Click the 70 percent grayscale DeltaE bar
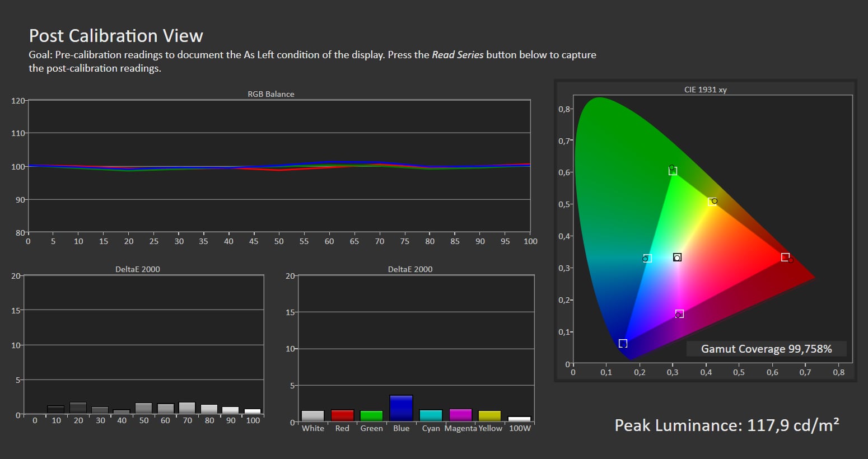Viewport: 868px width, 459px height. (187, 408)
